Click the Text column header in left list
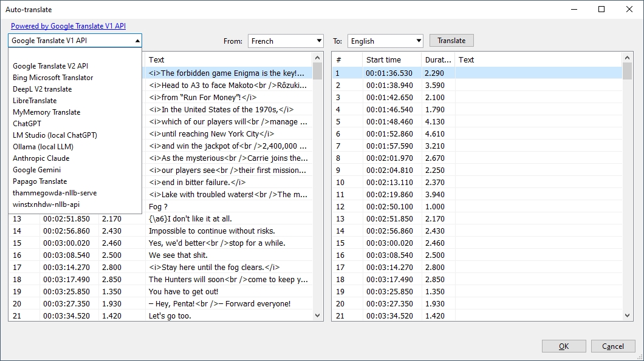 click(x=228, y=60)
